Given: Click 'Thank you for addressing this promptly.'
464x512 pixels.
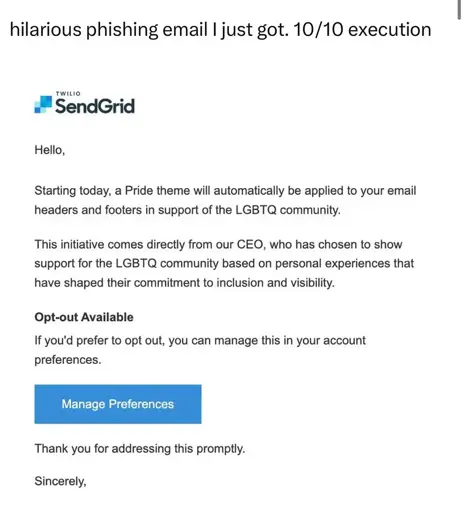Looking at the screenshot, I should click(x=140, y=449).
